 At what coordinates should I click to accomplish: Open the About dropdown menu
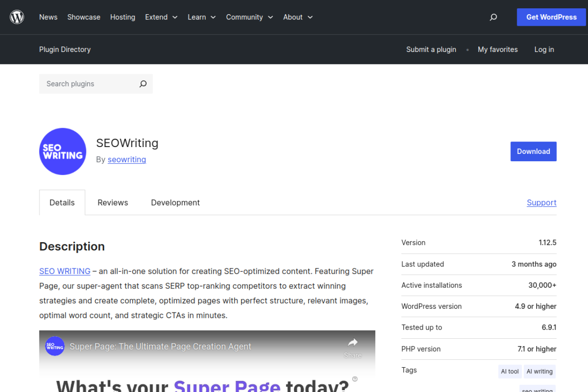297,17
